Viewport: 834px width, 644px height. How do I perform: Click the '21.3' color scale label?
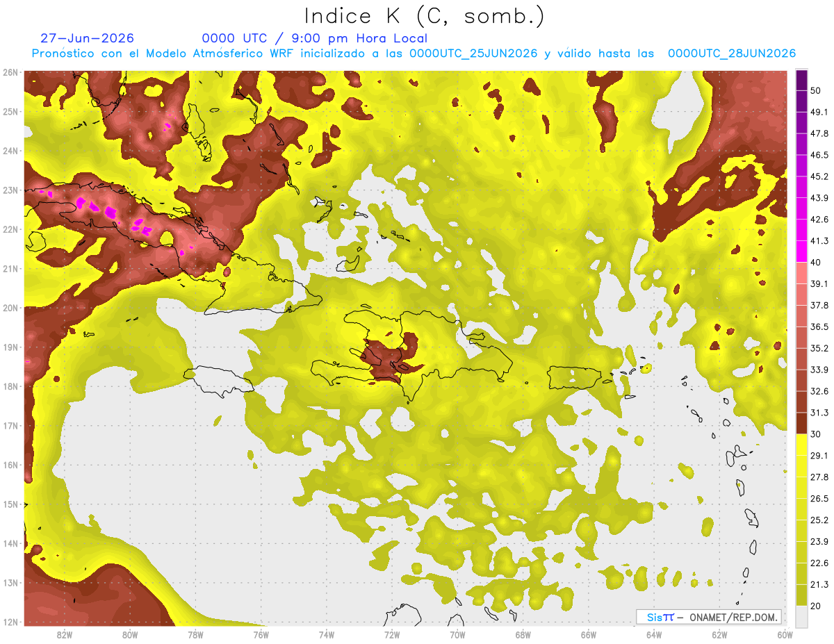coord(819,584)
